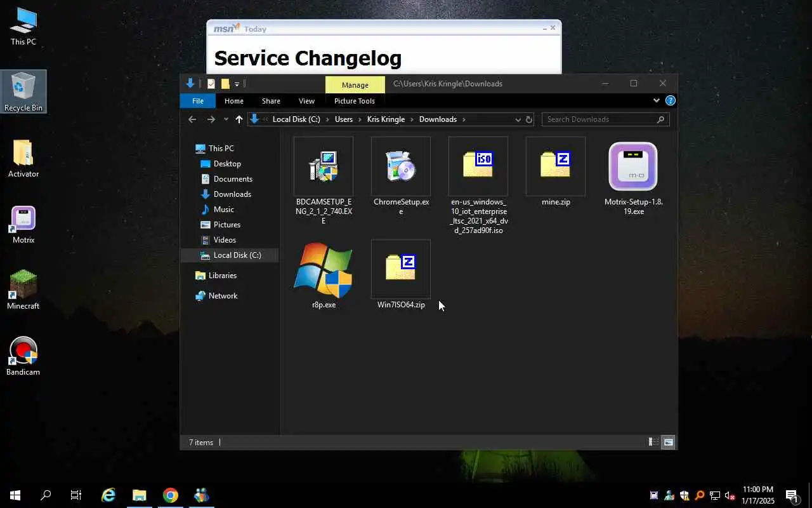The image size is (812, 508).
Task: Open Music in the navigation pane
Action: 217,210
